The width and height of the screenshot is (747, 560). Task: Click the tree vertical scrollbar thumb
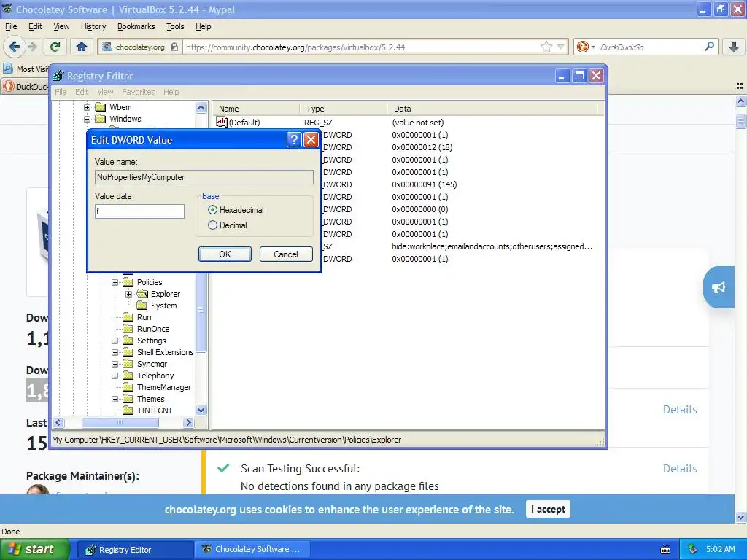pos(201,309)
